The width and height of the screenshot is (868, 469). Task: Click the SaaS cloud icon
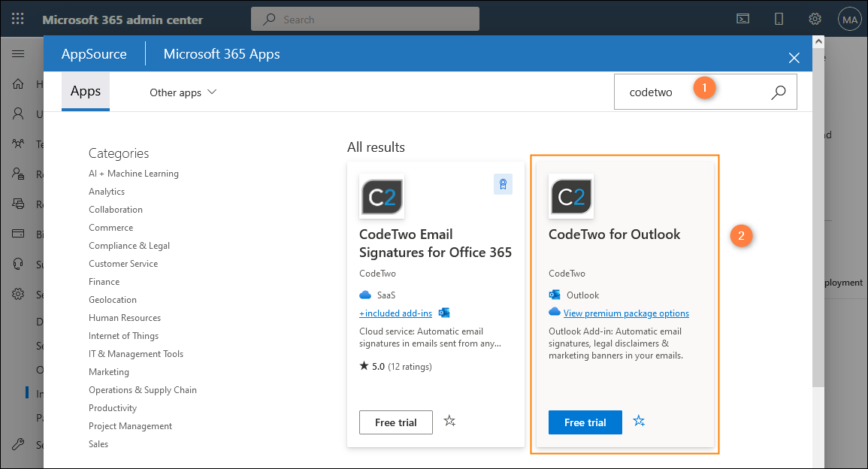365,295
